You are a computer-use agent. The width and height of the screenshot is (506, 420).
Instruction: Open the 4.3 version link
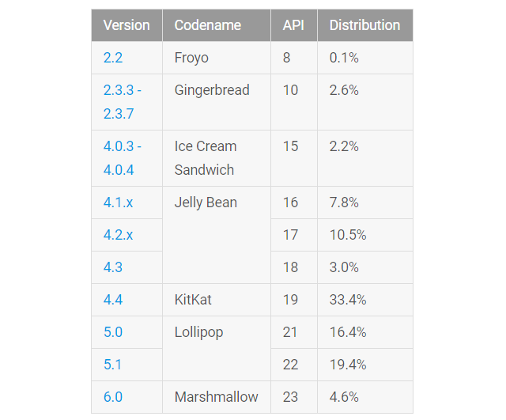pyautogui.click(x=113, y=267)
